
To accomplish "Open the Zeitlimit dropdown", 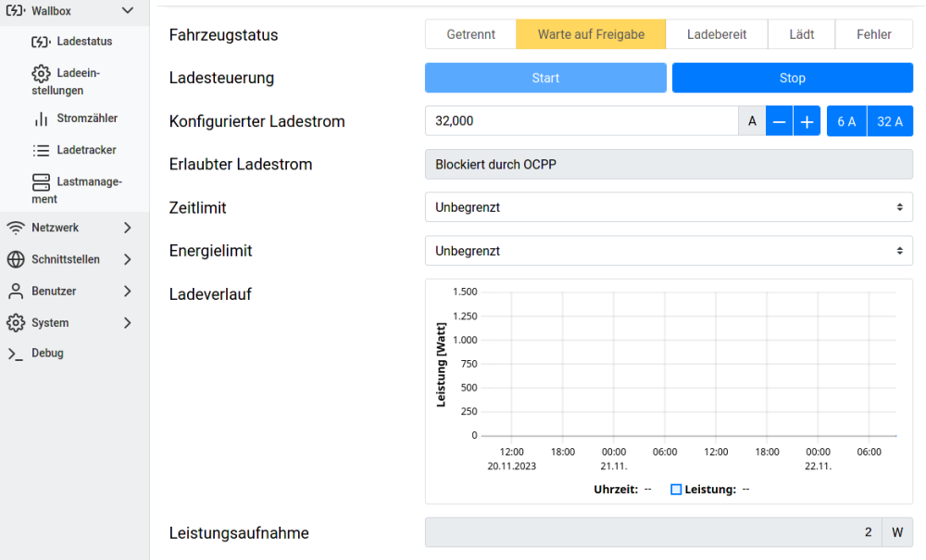I will [x=669, y=207].
